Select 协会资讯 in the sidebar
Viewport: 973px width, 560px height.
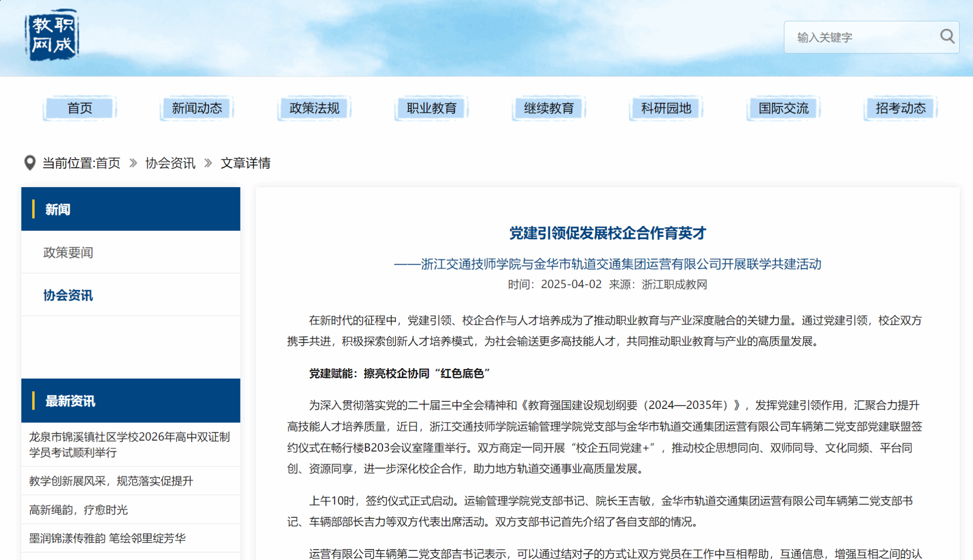(x=68, y=295)
